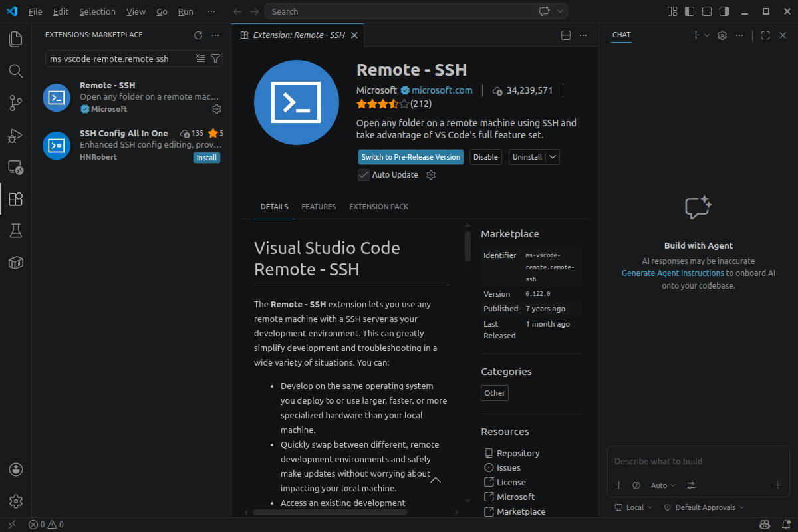Open the File menu

pyautogui.click(x=35, y=11)
